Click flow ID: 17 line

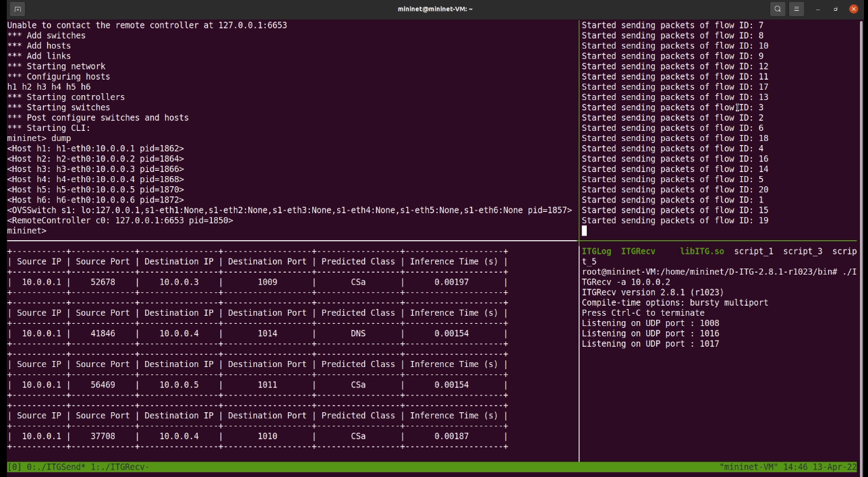(675, 87)
